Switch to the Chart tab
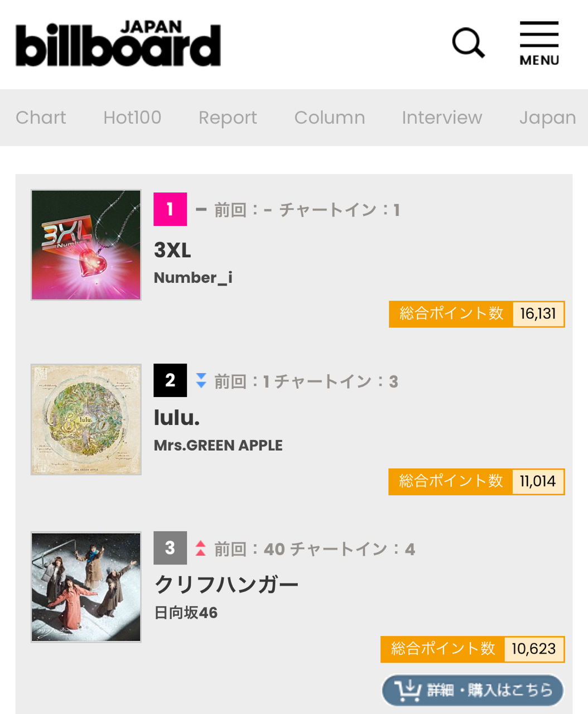Viewport: 588px width, 714px height. click(41, 118)
